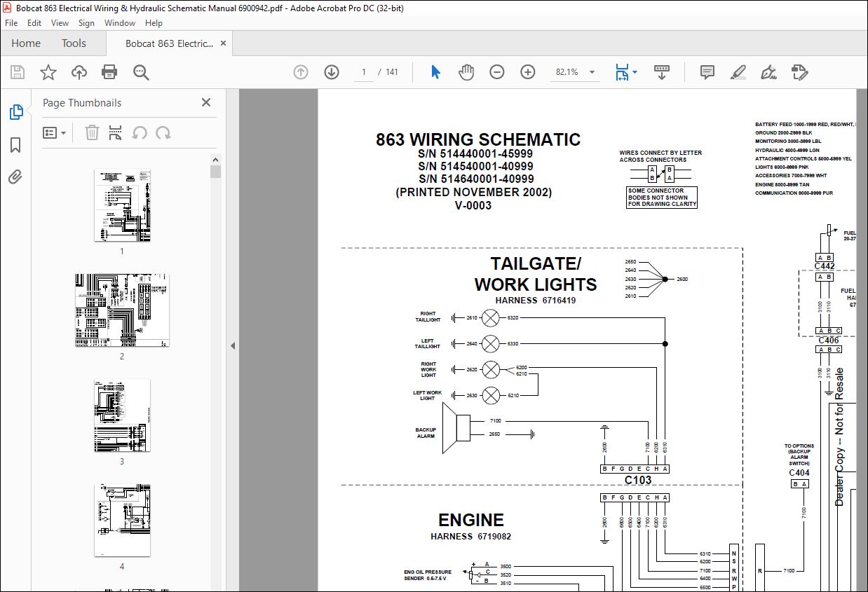Open the Help menu
Viewport: 868px width, 592px height.
click(x=154, y=23)
